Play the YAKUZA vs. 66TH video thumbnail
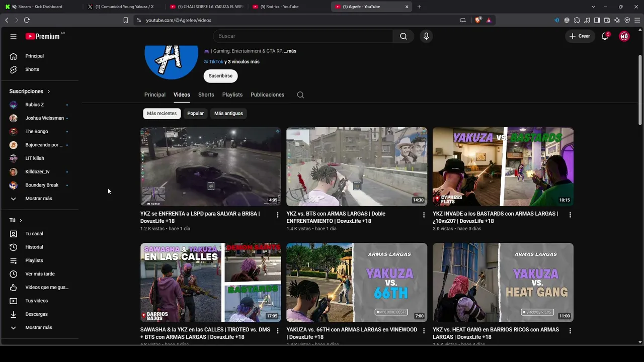 pyautogui.click(x=357, y=283)
